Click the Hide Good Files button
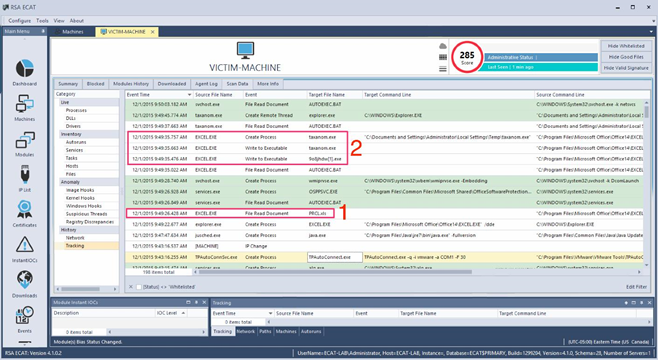Screen dimensions: 658x360 click(x=626, y=57)
